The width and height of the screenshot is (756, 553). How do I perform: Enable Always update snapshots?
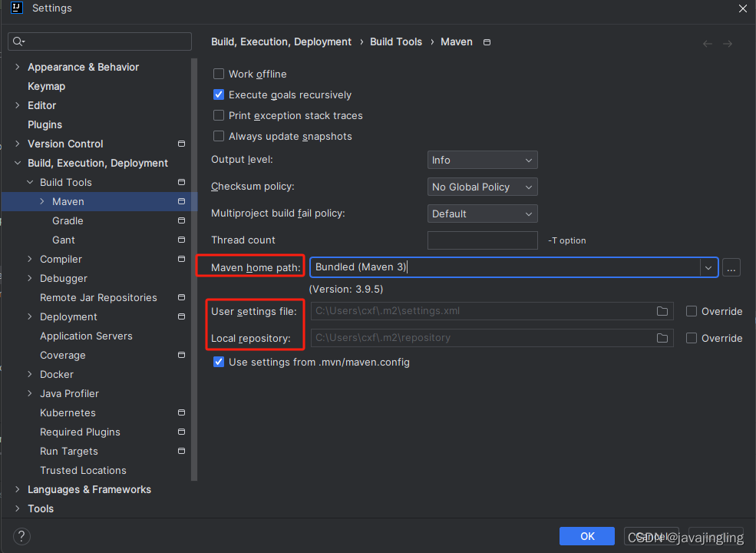pyautogui.click(x=219, y=136)
